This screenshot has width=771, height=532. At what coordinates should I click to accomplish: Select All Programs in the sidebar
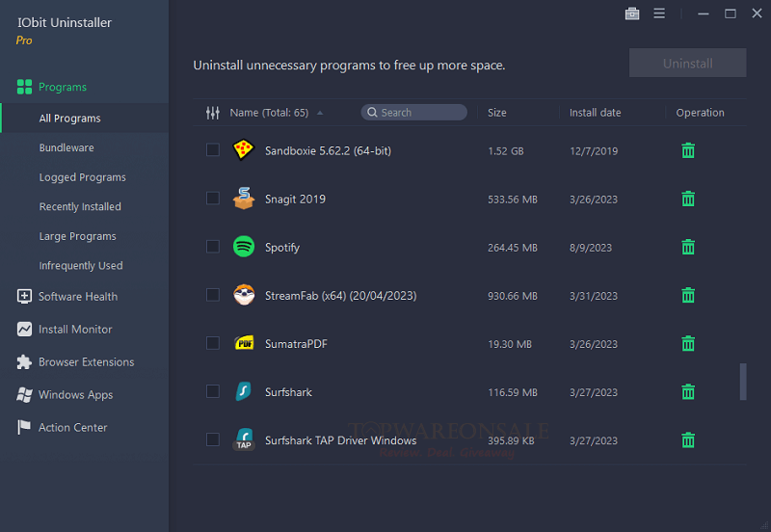coord(84,118)
